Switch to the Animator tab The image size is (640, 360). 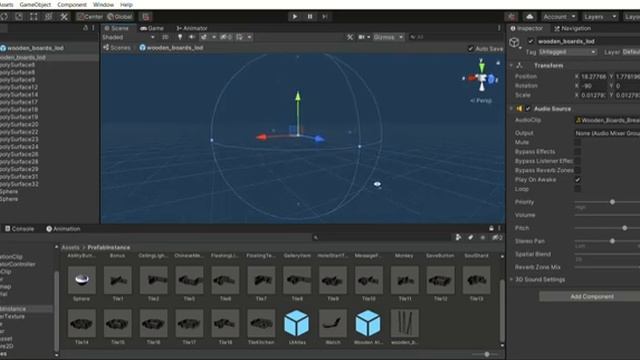[192, 28]
